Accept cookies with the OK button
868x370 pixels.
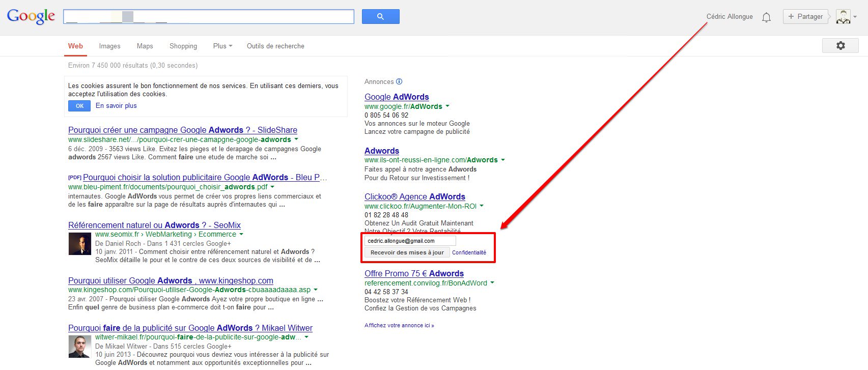(x=79, y=106)
